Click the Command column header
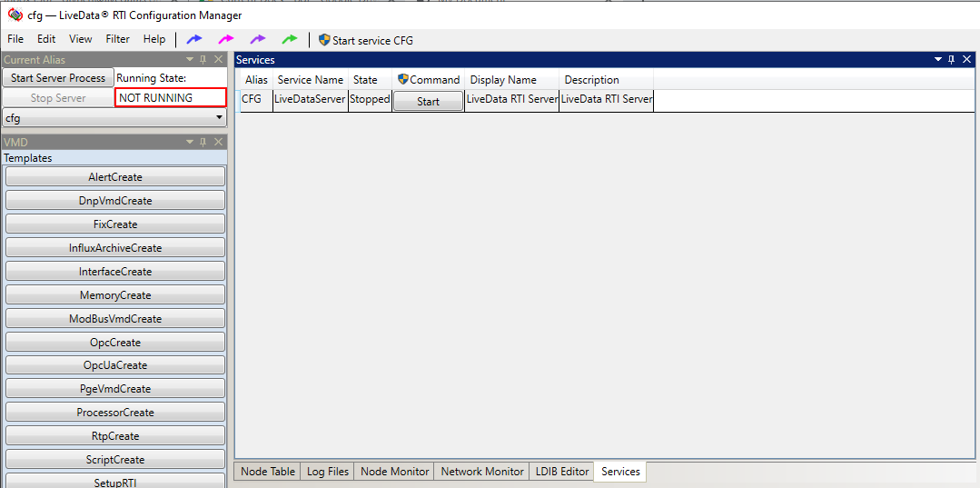This screenshot has width=980, height=488. tap(428, 80)
